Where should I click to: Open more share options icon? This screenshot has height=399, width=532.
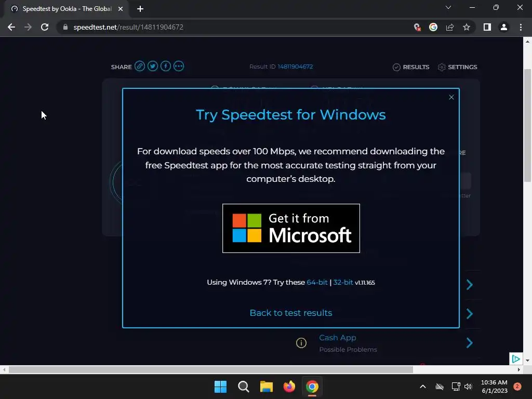click(x=179, y=66)
